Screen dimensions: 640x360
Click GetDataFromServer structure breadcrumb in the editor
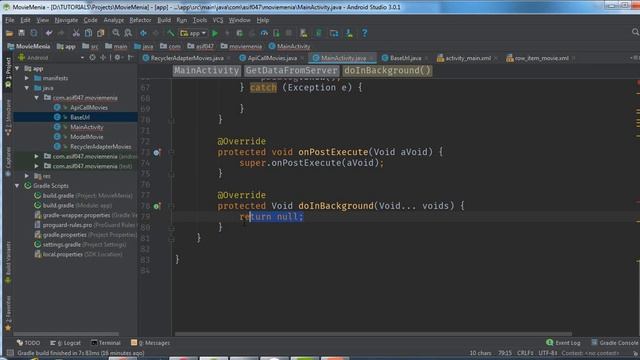(291, 71)
